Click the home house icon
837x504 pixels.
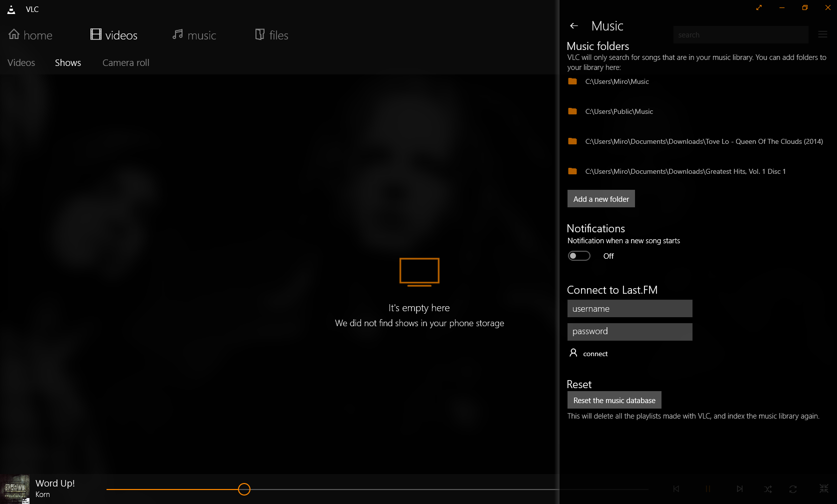pyautogui.click(x=14, y=34)
